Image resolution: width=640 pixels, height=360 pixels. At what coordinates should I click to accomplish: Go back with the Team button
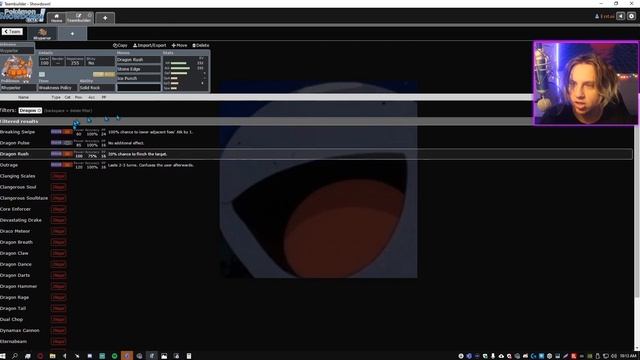(12, 31)
